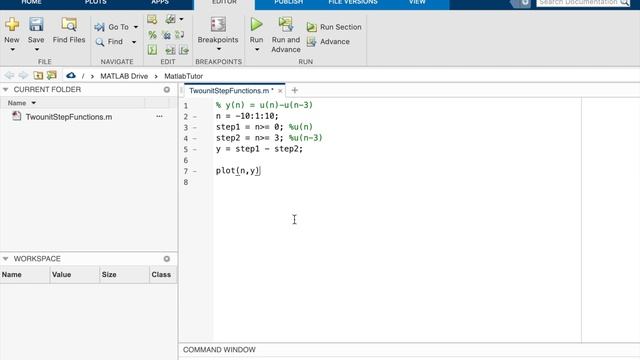Expand the New dropdown arrow
This screenshot has width=640, height=360.
tap(12, 50)
